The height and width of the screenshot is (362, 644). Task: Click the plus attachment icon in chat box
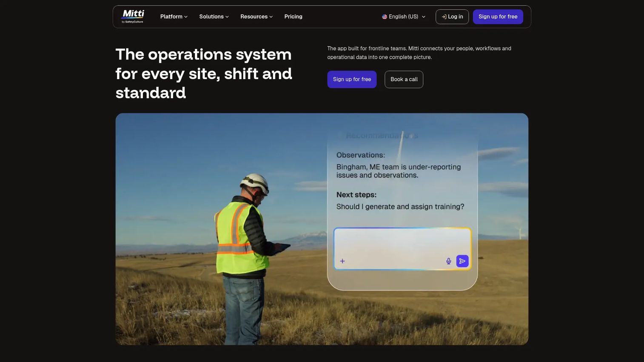(x=342, y=261)
